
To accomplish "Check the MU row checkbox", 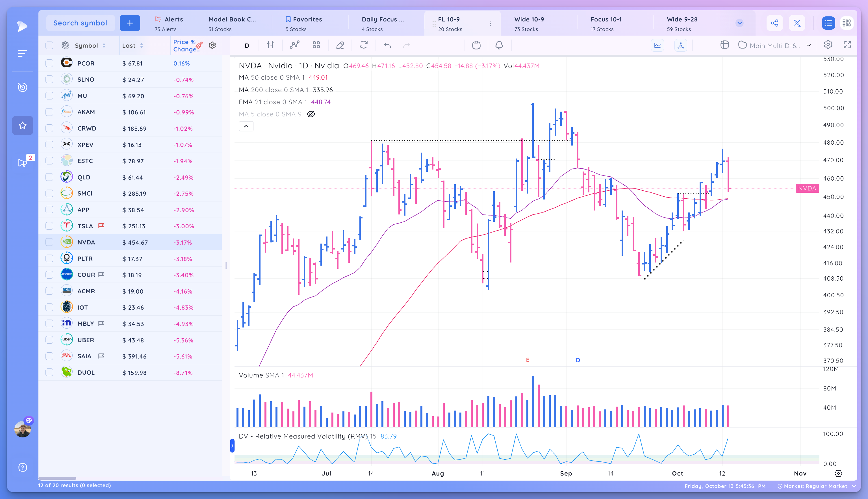I will click(49, 96).
